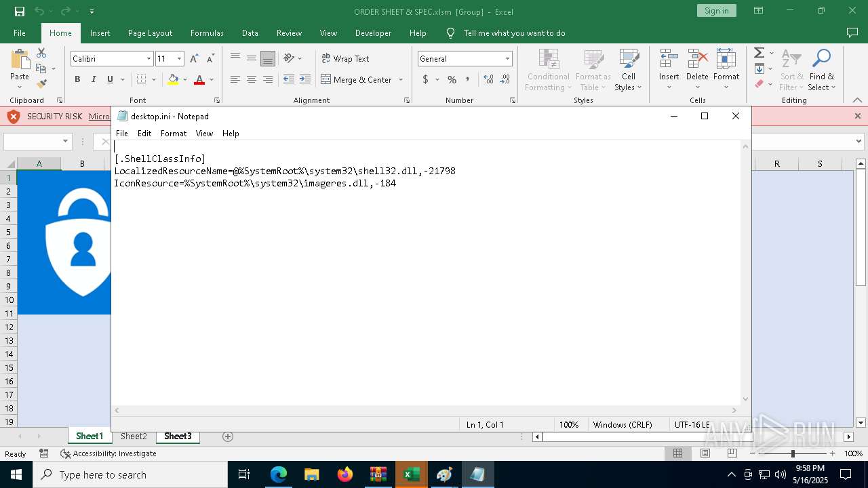The image size is (868, 488).
Task: Click Tell me what you want to do
Action: tap(514, 33)
